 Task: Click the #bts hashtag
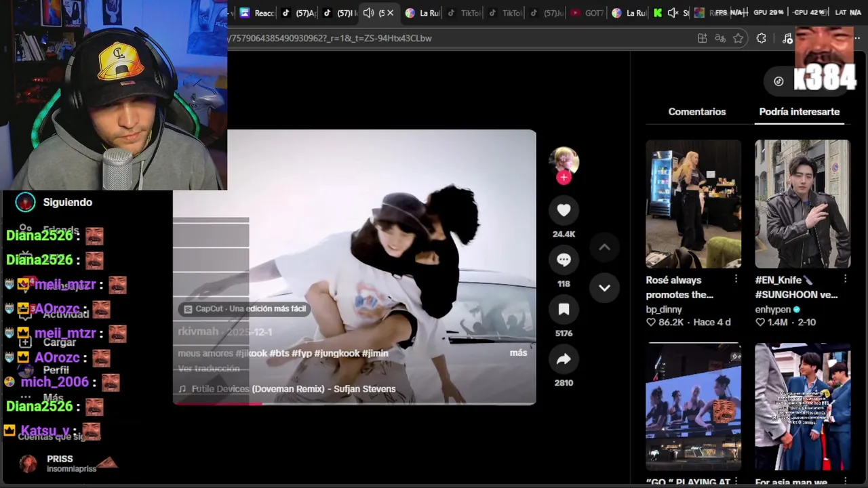coord(279,354)
